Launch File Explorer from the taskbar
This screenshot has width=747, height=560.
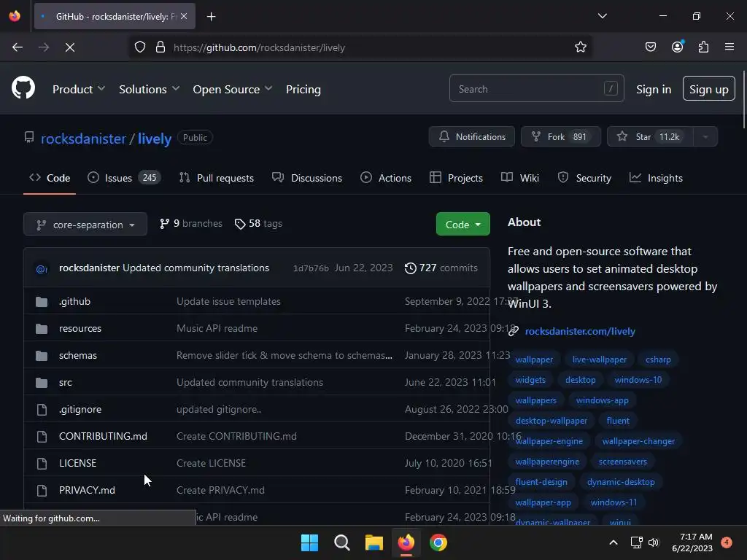click(374, 542)
